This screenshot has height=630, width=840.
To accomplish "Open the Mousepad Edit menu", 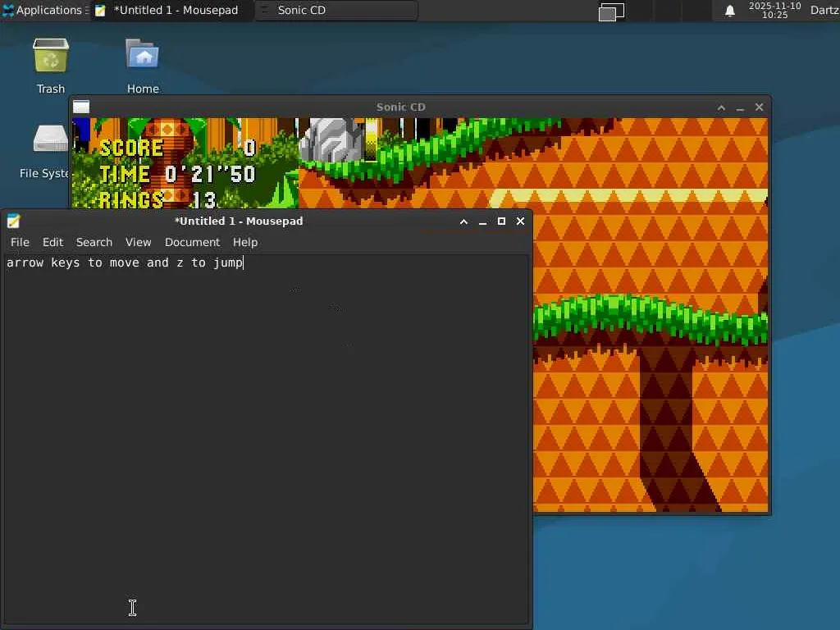I will click(x=53, y=242).
